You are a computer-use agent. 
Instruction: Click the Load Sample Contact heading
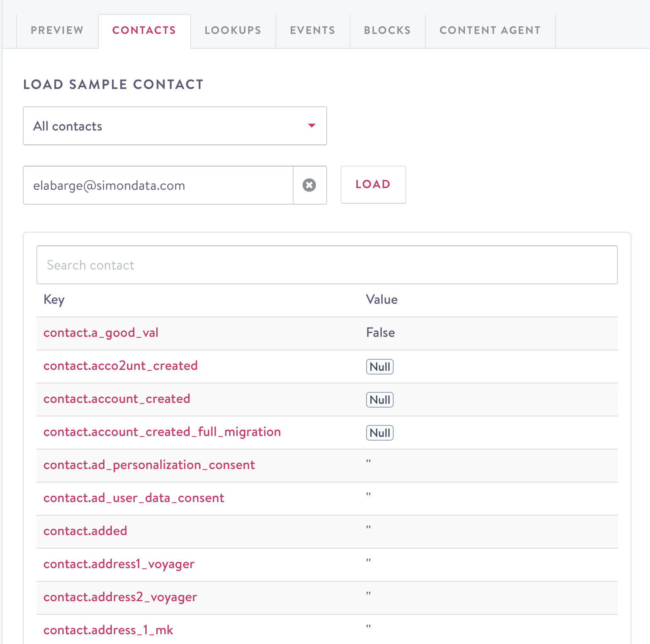click(114, 84)
